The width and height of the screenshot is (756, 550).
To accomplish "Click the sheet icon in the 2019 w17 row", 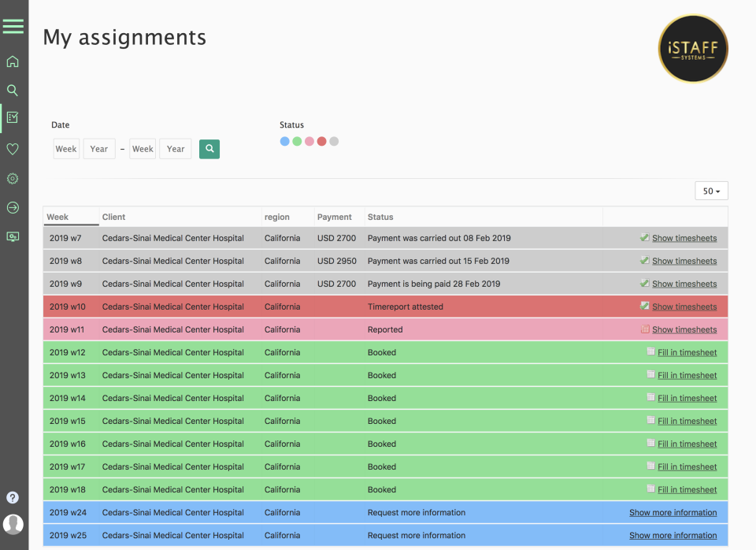I will point(650,466).
